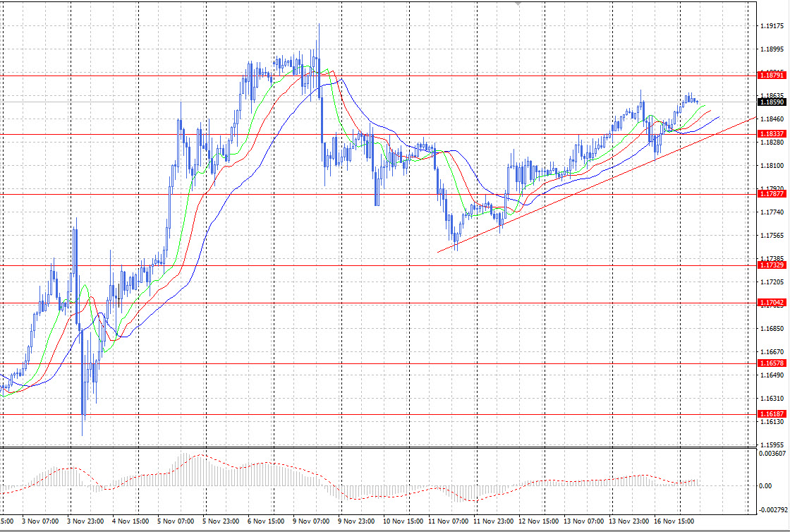Screen dimensions: 790x532
Task: Click the time label 9 Nov 07:00
Action: [x=311, y=521]
